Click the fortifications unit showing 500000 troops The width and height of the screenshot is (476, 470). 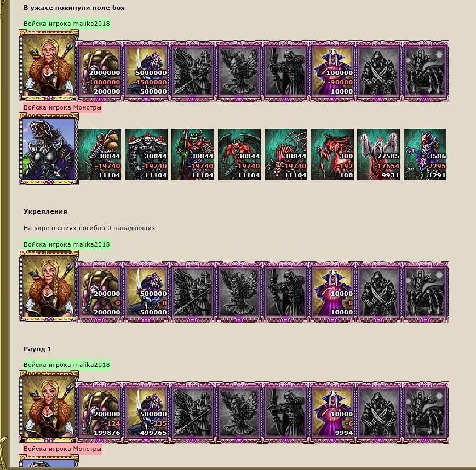(x=146, y=293)
